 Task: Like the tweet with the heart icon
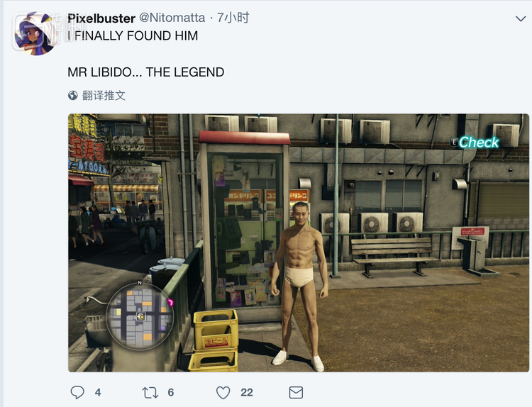coord(223,393)
